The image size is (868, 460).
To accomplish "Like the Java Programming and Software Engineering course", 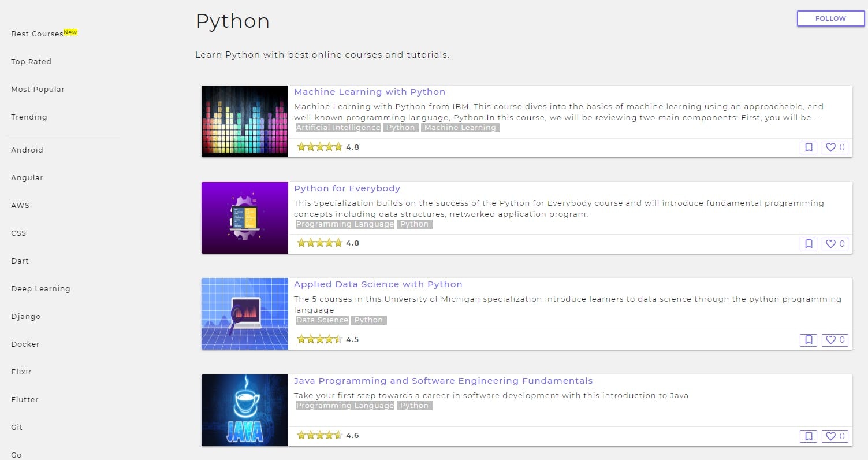I will [835, 436].
